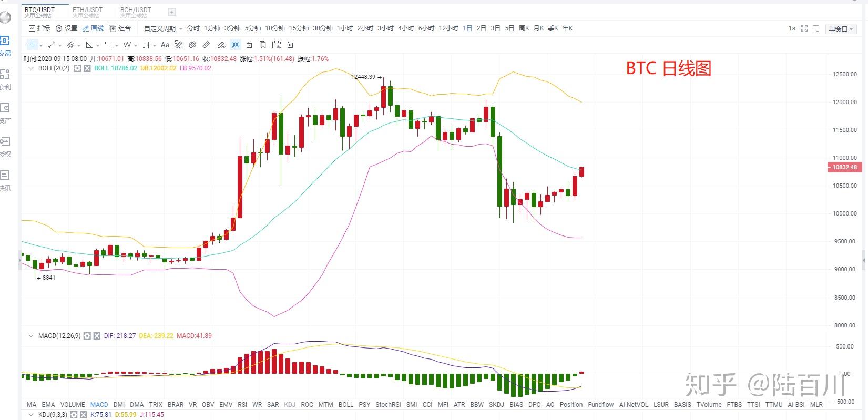Select the 1日 daily timeframe
868x420 pixels.
tap(467, 28)
